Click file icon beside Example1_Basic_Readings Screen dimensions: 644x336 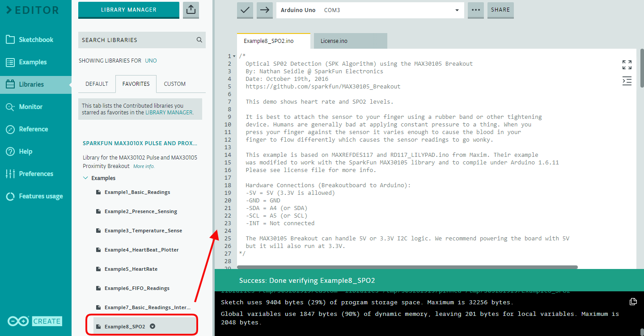pos(98,192)
